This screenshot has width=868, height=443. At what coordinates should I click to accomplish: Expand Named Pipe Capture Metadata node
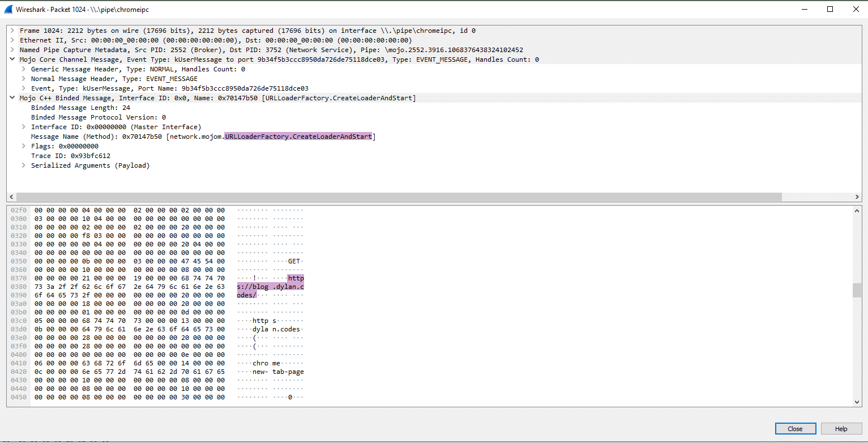click(11, 49)
